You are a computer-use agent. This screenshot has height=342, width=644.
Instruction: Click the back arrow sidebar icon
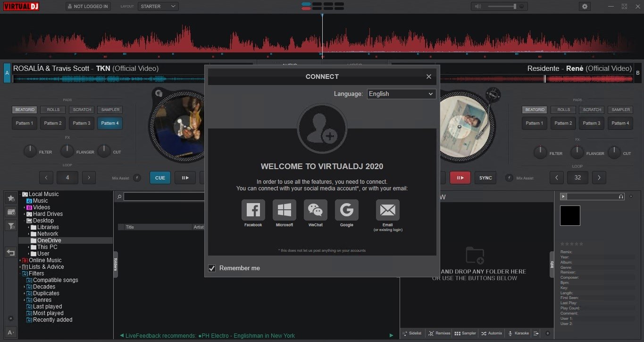pos(11,252)
